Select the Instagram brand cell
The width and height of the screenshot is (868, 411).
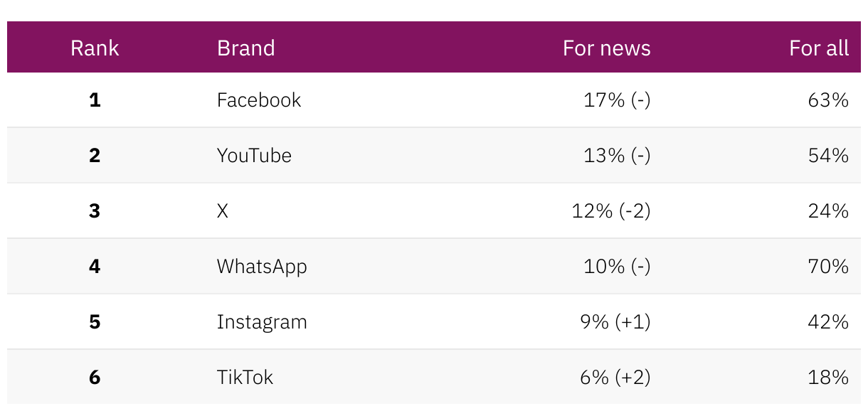[262, 322]
